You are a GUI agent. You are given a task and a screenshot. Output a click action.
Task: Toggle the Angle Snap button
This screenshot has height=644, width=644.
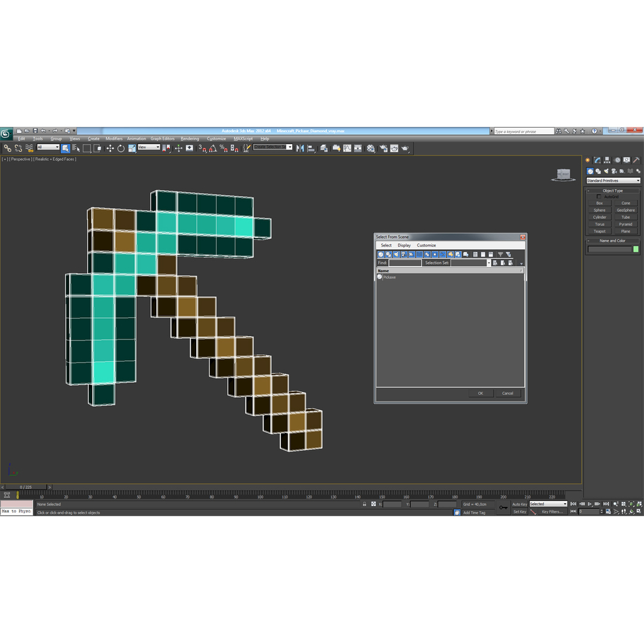point(213,148)
